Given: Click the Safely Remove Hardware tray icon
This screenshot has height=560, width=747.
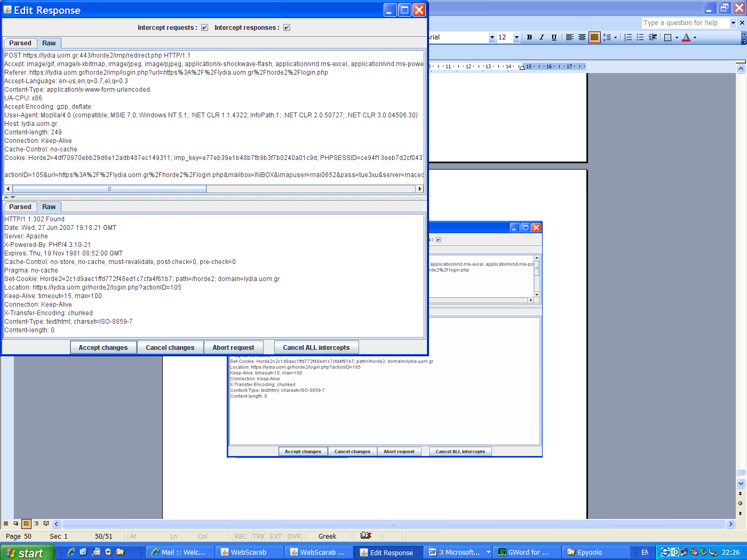Looking at the screenshot, I should (704, 552).
